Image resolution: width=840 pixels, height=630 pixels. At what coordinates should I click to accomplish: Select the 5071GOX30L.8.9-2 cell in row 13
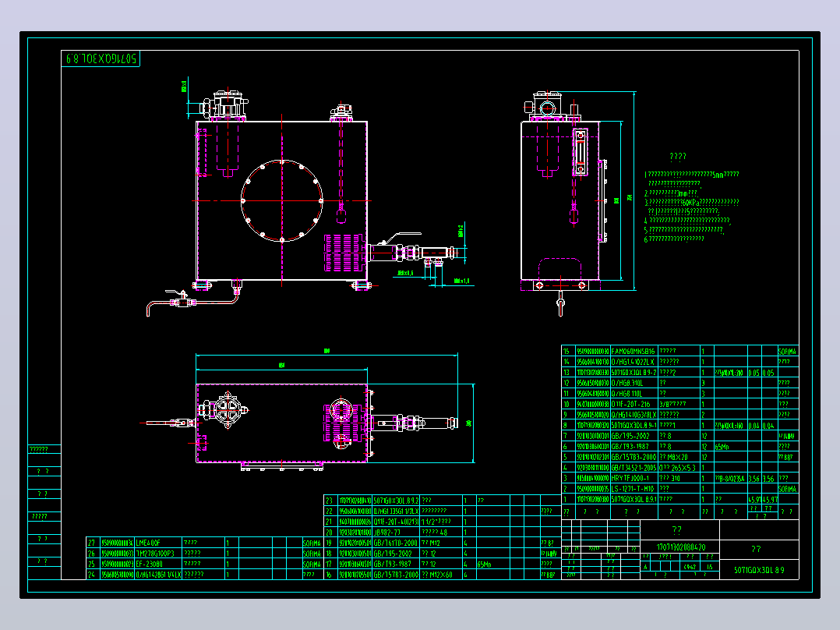click(634, 372)
